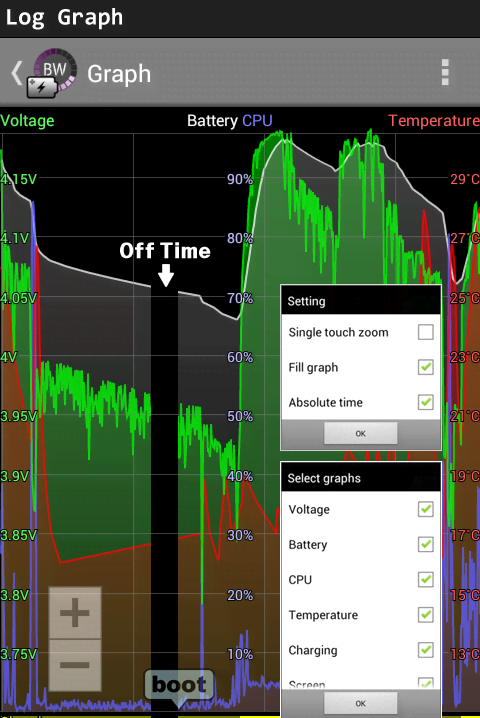The height and width of the screenshot is (718, 480).
Task: Tap the Temperature legend label
Action: (434, 120)
